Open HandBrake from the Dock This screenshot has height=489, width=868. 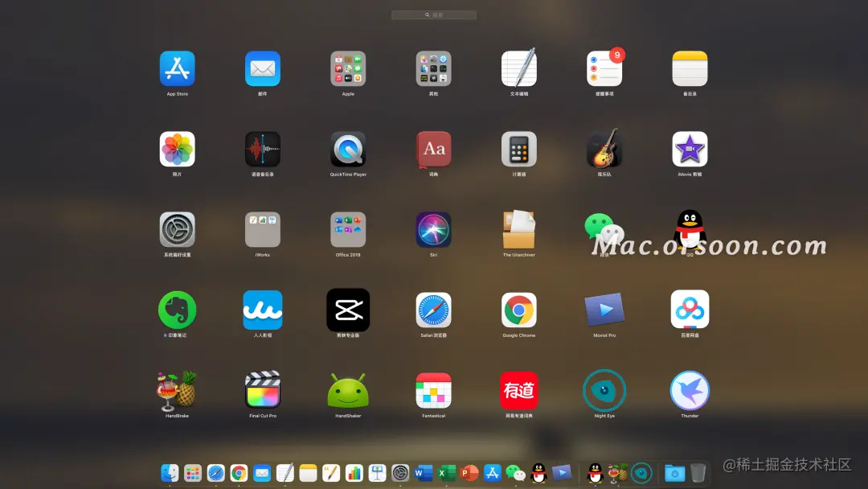618,473
